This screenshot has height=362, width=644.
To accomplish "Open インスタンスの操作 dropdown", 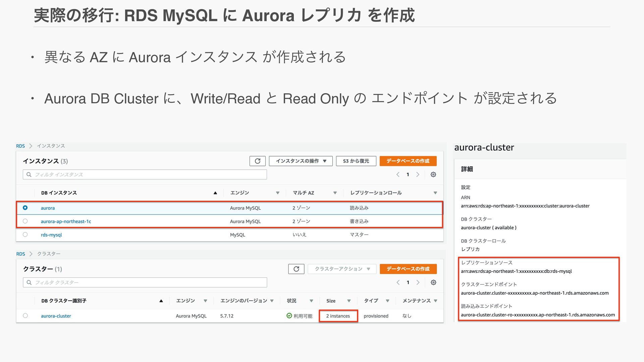I will 301,161.
